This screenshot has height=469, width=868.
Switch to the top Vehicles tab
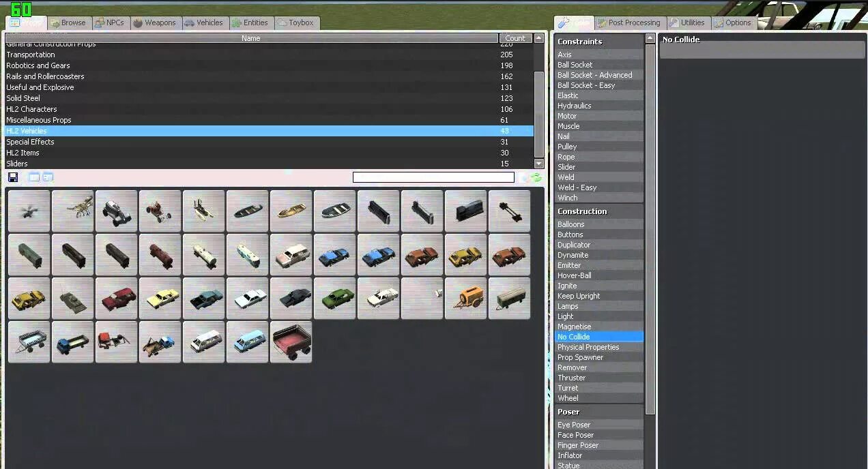tap(204, 22)
